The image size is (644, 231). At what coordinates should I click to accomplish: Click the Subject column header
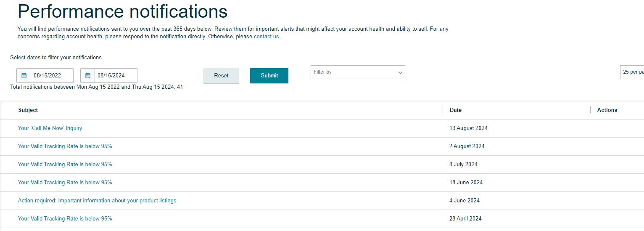tap(28, 110)
